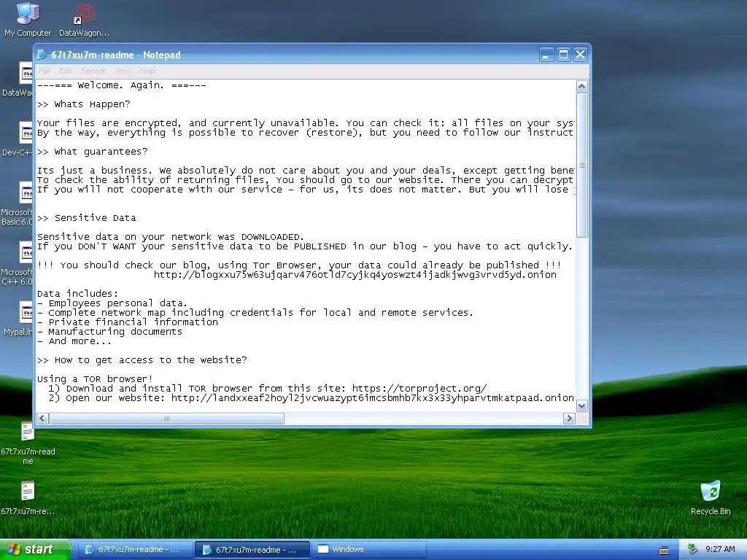Click the Start button
The width and height of the screenshot is (747, 560).
tap(35, 550)
